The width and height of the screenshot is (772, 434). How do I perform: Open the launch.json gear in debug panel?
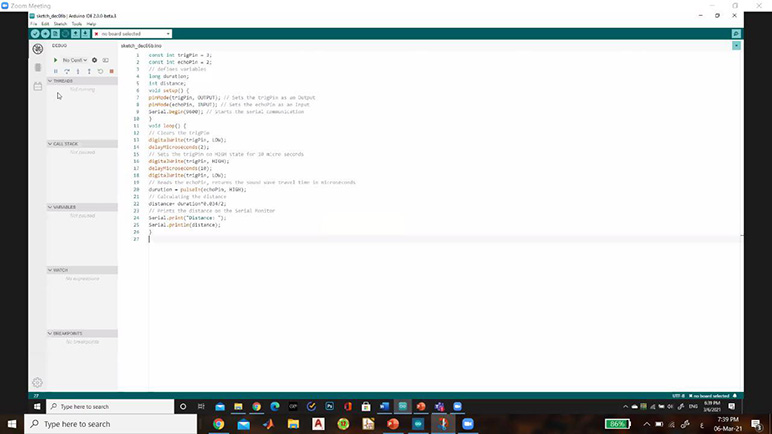[95, 60]
